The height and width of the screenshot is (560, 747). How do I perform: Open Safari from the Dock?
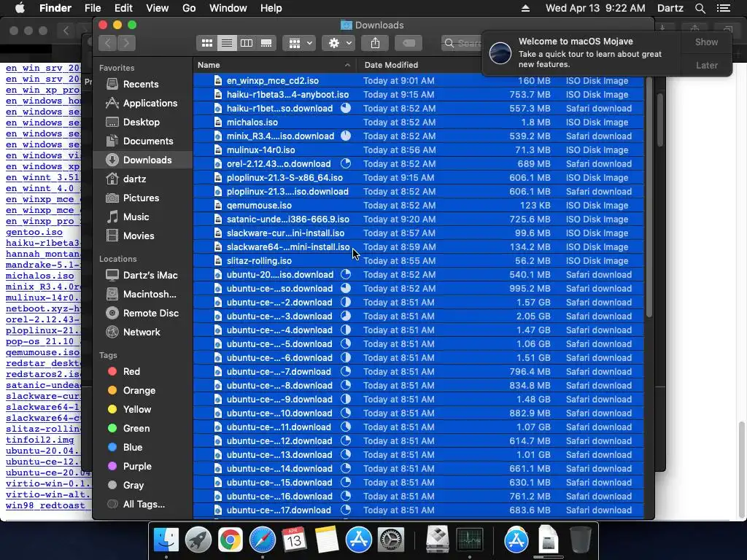[263, 540]
